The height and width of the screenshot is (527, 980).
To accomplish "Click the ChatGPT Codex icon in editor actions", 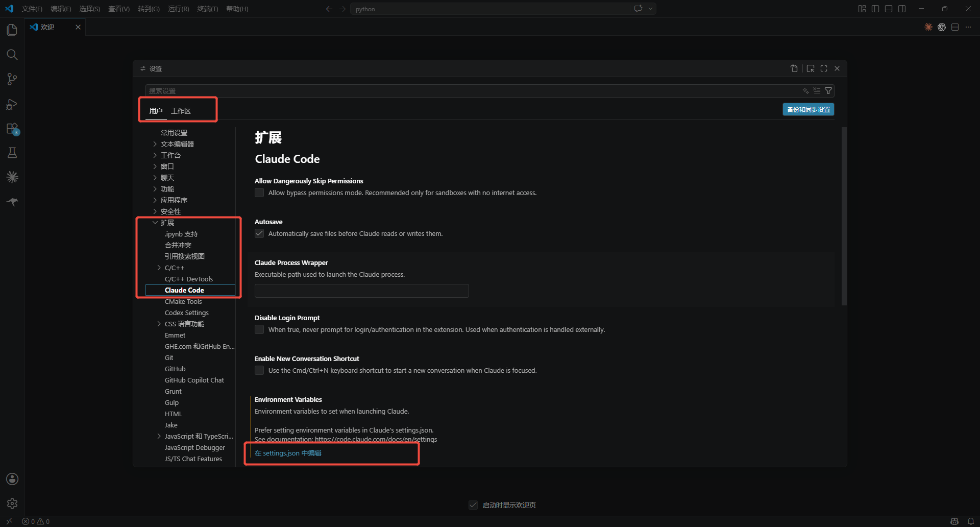I will pos(942,27).
